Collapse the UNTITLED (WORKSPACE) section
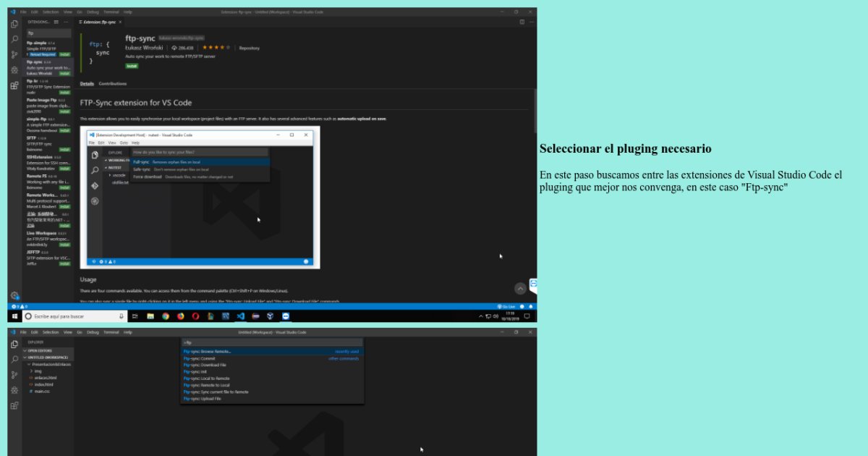The image size is (868, 456). click(x=48, y=357)
